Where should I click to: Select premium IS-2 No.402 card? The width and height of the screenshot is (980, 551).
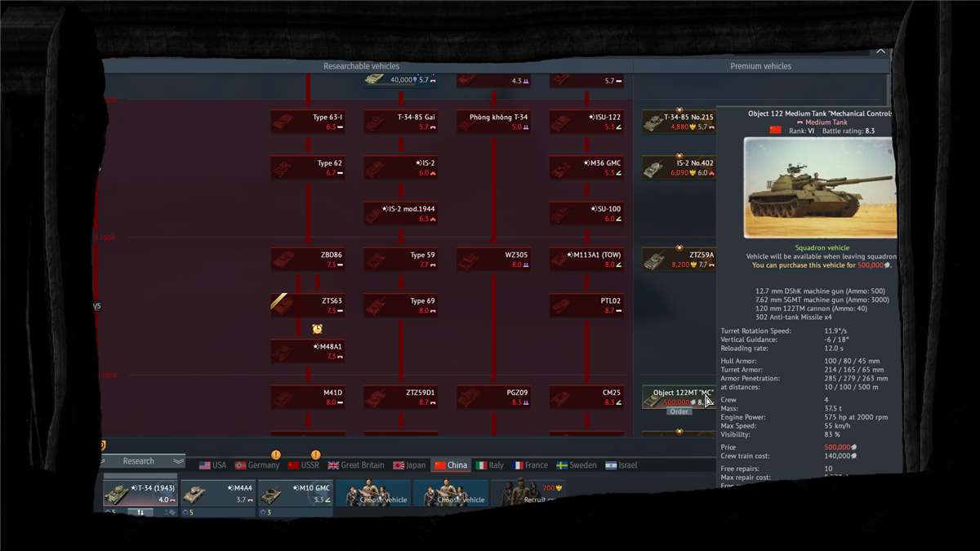tap(679, 167)
